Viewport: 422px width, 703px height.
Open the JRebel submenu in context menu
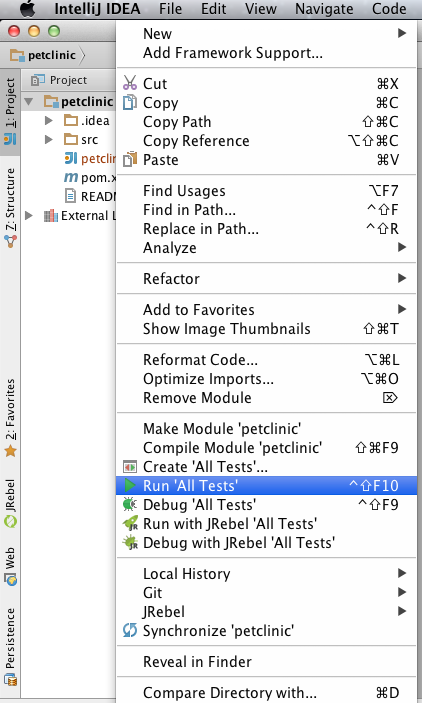tap(266, 612)
